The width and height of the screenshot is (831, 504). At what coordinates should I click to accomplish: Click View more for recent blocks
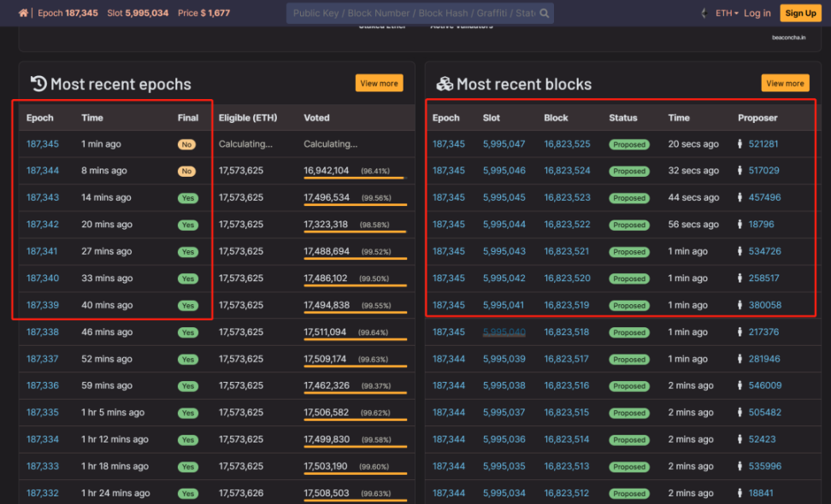coord(785,83)
